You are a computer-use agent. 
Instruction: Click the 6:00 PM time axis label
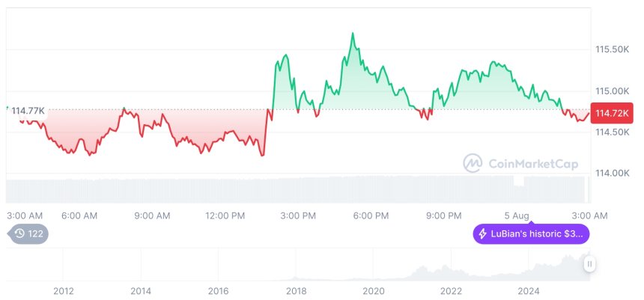click(371, 215)
